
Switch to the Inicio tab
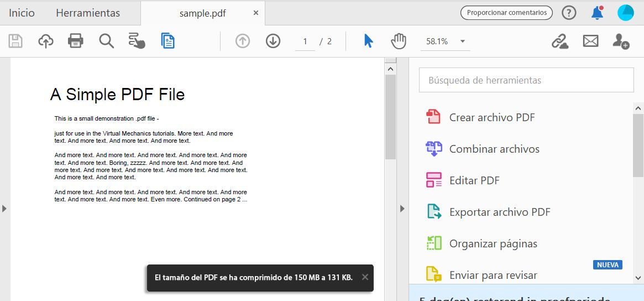tap(22, 13)
